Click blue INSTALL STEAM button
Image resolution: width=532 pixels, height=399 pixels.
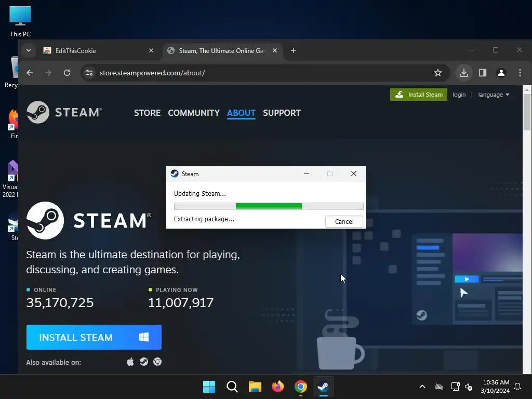94,337
